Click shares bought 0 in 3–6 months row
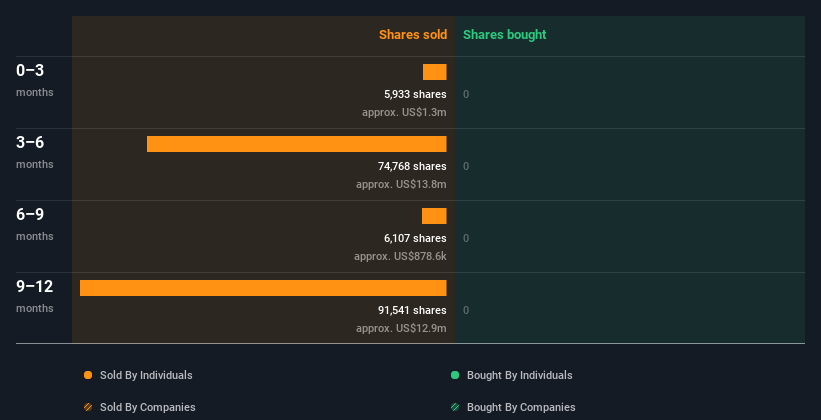The height and width of the screenshot is (420, 821). [466, 166]
